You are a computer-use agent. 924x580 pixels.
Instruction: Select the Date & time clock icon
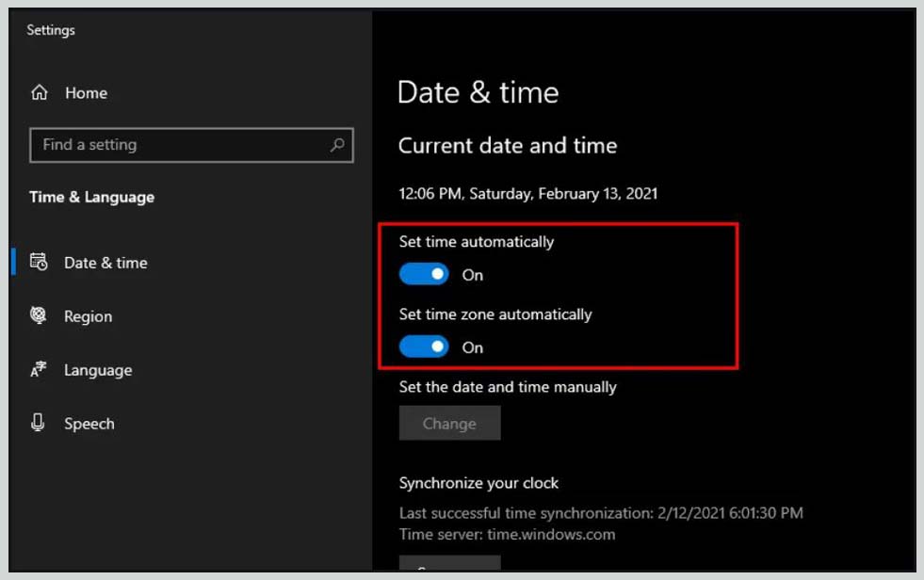[x=41, y=263]
